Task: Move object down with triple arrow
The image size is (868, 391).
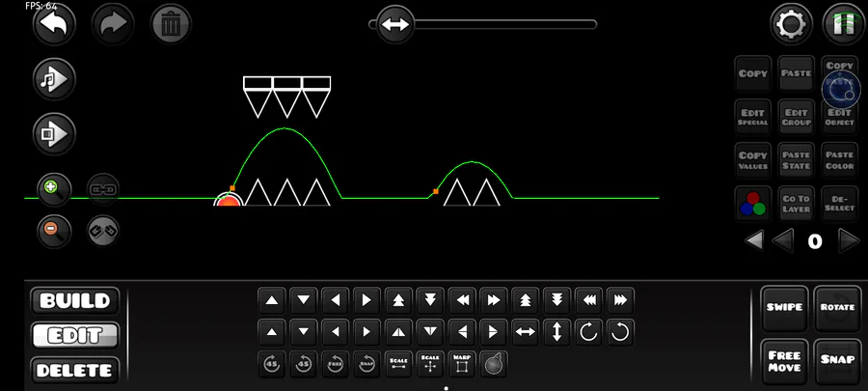Action: click(x=556, y=300)
